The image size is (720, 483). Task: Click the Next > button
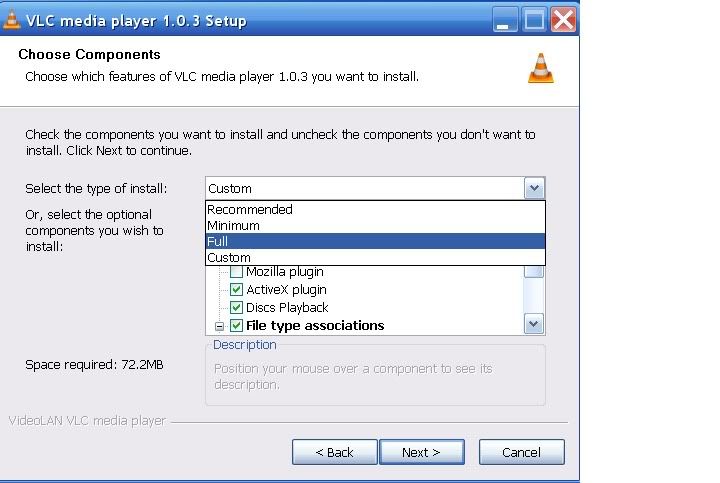coord(422,452)
